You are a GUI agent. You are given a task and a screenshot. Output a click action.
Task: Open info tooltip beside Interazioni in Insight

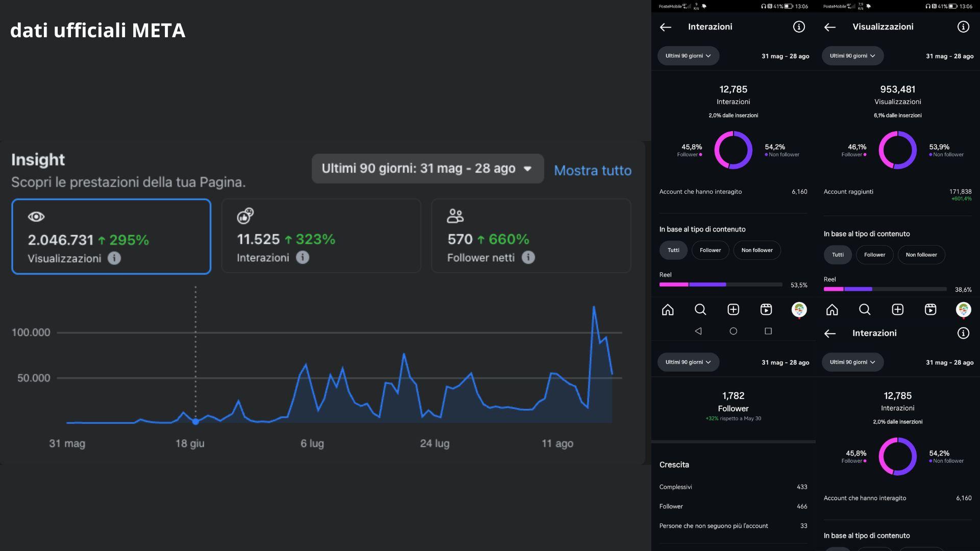pyautogui.click(x=303, y=258)
